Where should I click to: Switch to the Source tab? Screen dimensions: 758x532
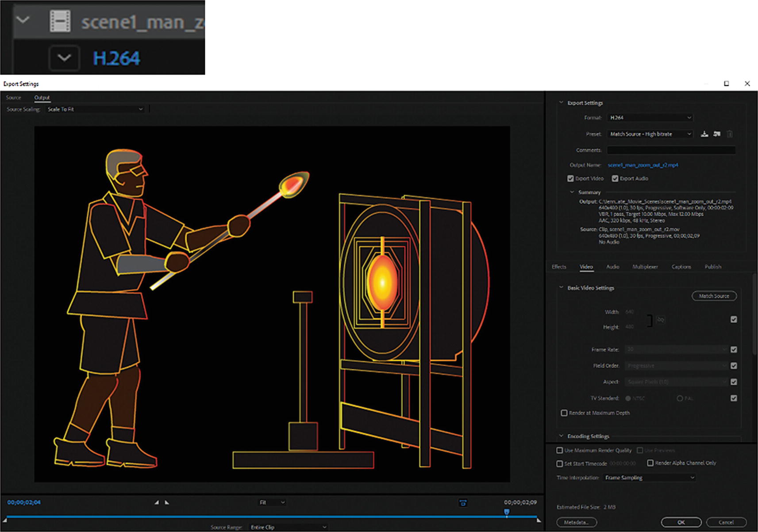click(x=14, y=98)
